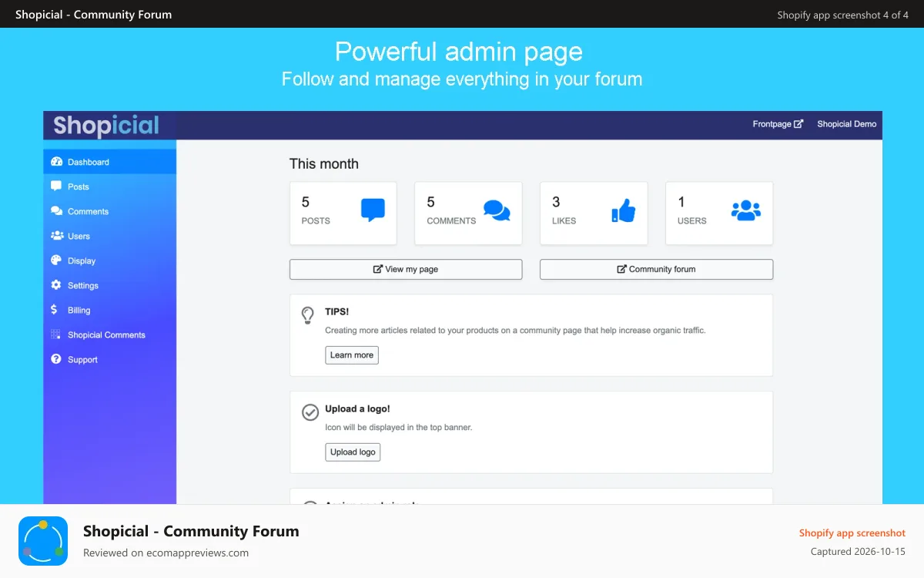Go to the Comments section
Viewport: 924px width, 578px height.
[x=110, y=211]
